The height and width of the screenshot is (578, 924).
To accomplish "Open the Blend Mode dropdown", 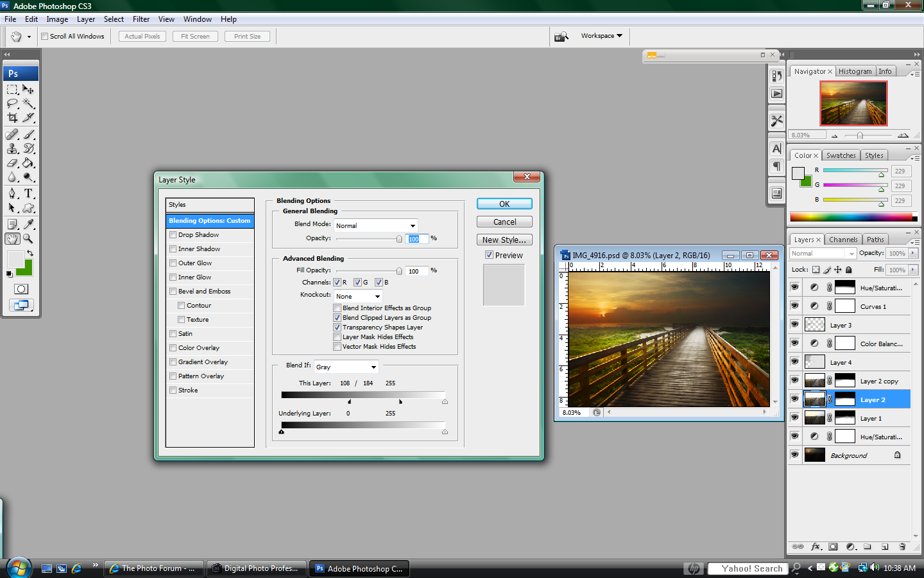I will 376,225.
